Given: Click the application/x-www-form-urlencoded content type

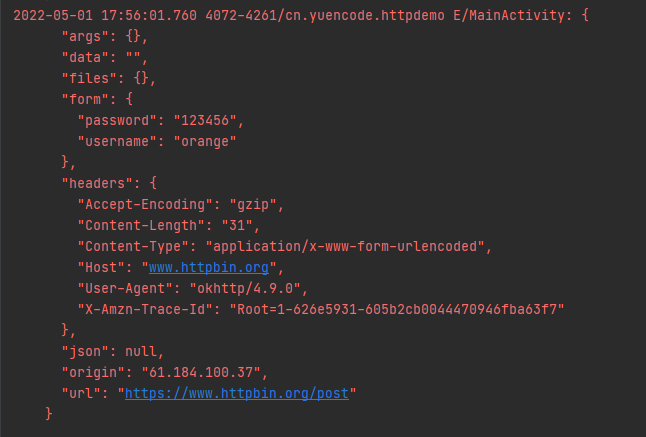Looking at the screenshot, I should [x=345, y=247].
